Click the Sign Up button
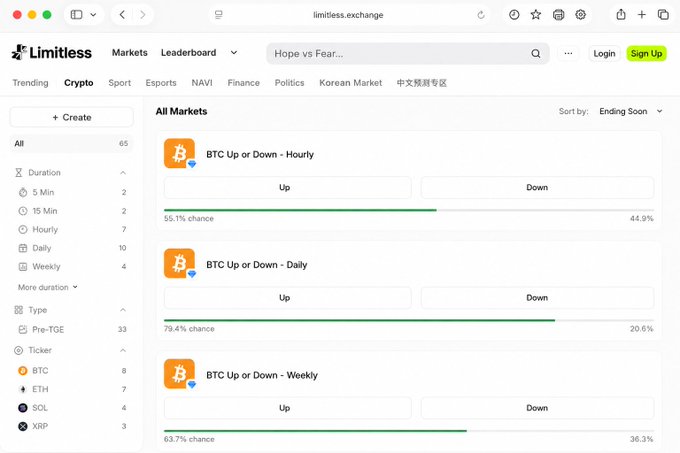This screenshot has height=453, width=680. pos(646,53)
